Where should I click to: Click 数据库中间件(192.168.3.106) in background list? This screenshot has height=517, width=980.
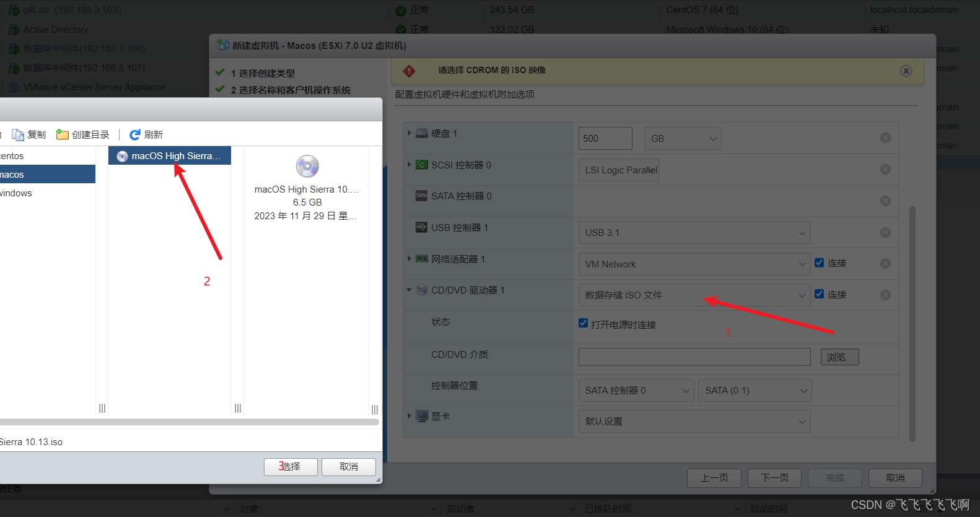84,49
